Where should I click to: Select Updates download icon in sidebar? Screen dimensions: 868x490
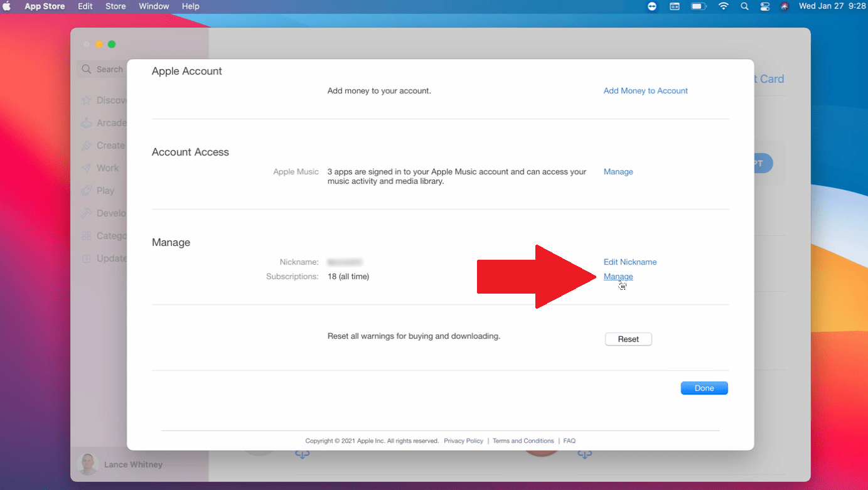point(87,258)
